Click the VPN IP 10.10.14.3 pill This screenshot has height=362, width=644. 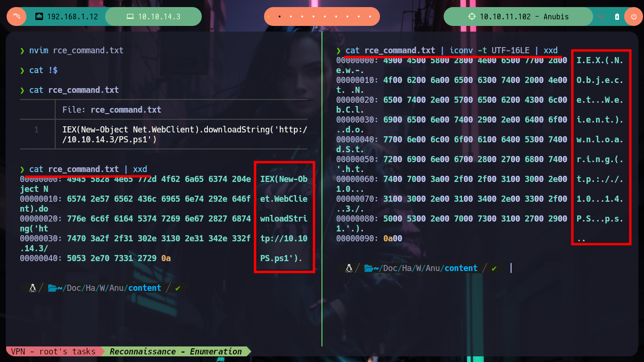click(x=153, y=16)
